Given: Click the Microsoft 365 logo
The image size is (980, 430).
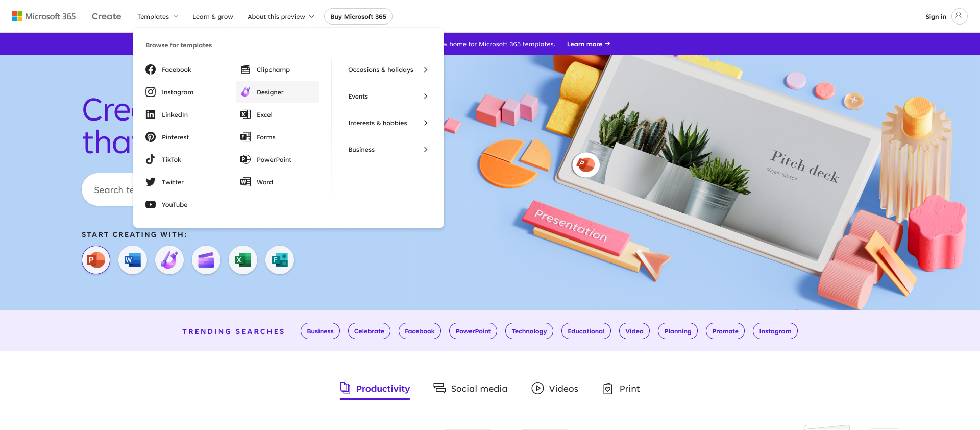Looking at the screenshot, I should 44,16.
